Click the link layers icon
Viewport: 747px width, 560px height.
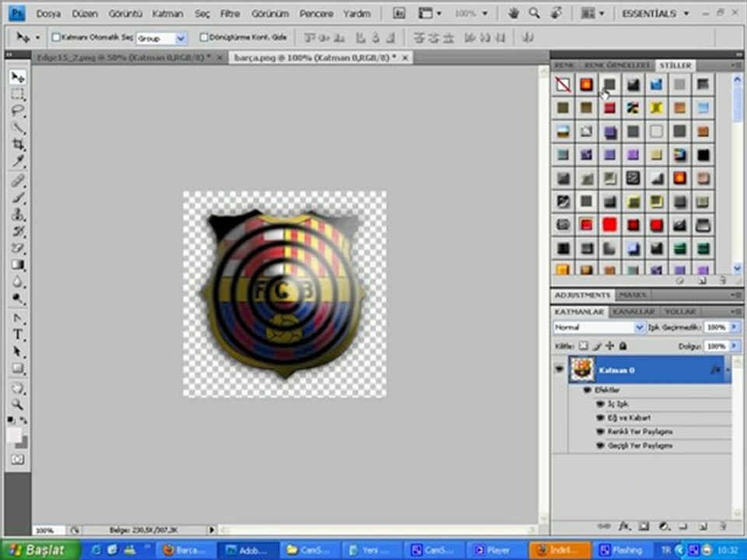pos(604,527)
